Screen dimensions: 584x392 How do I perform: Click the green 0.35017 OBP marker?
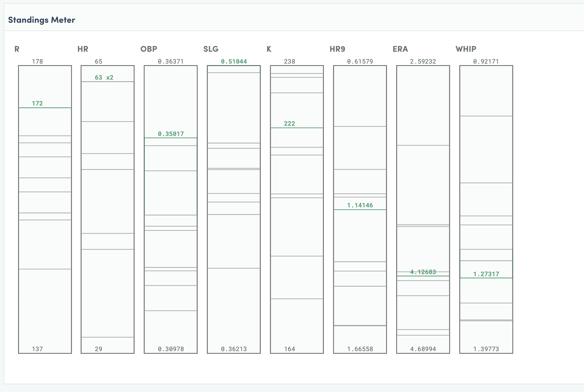[171, 134]
